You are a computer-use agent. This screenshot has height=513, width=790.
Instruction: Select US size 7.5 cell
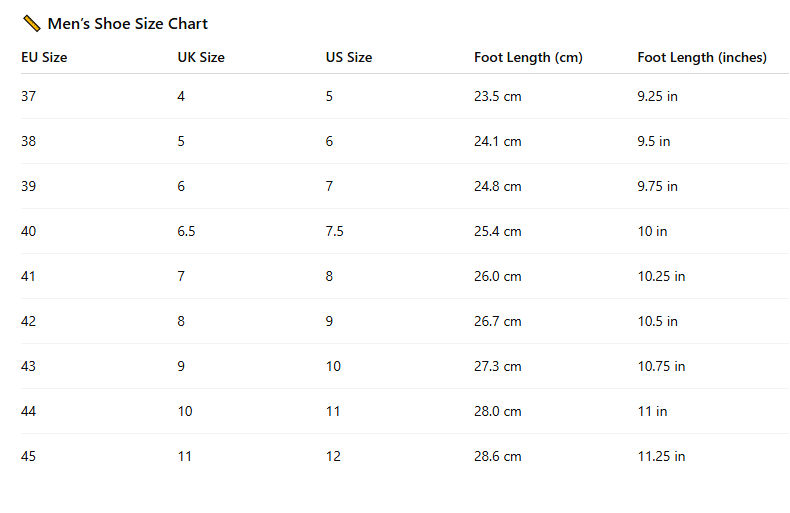pyautogui.click(x=335, y=231)
